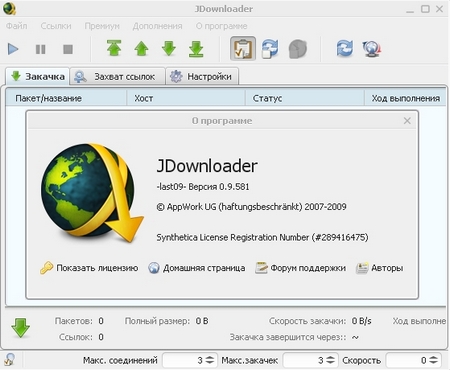Viewport: 450px width, 370px height.
Task: Start downloads with the play button
Action: click(13, 49)
